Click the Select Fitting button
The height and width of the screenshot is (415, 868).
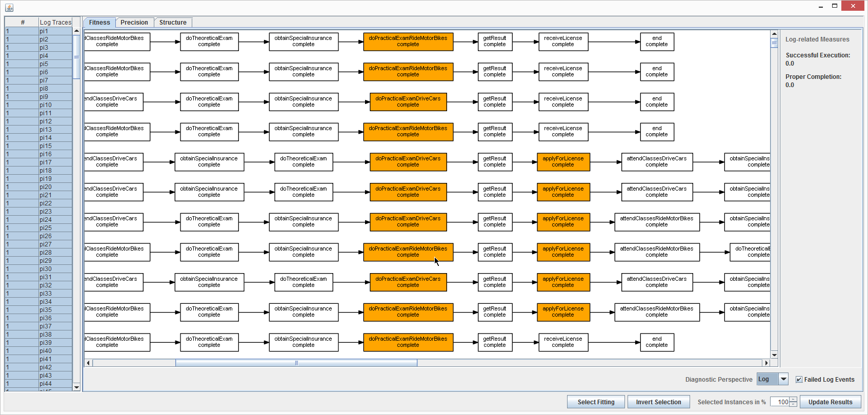[596, 402]
